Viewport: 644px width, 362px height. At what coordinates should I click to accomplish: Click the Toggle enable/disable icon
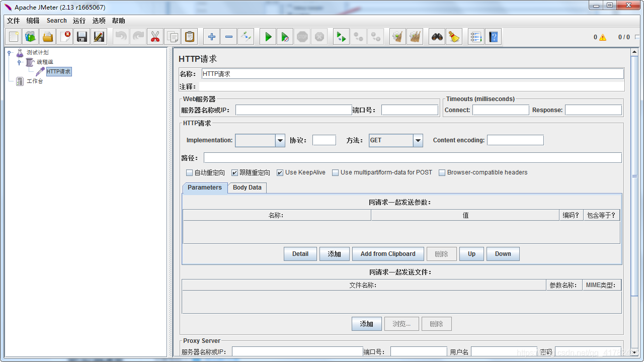pyautogui.click(x=246, y=37)
